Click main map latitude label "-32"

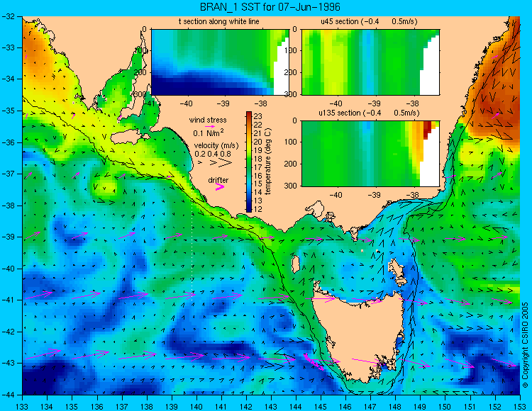point(9,16)
